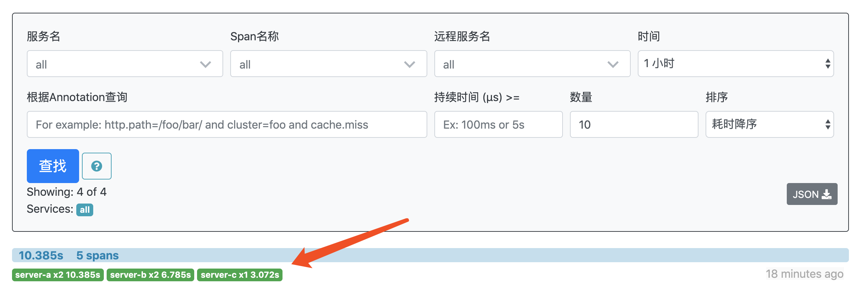Click the blue 查找 search button

[53, 166]
